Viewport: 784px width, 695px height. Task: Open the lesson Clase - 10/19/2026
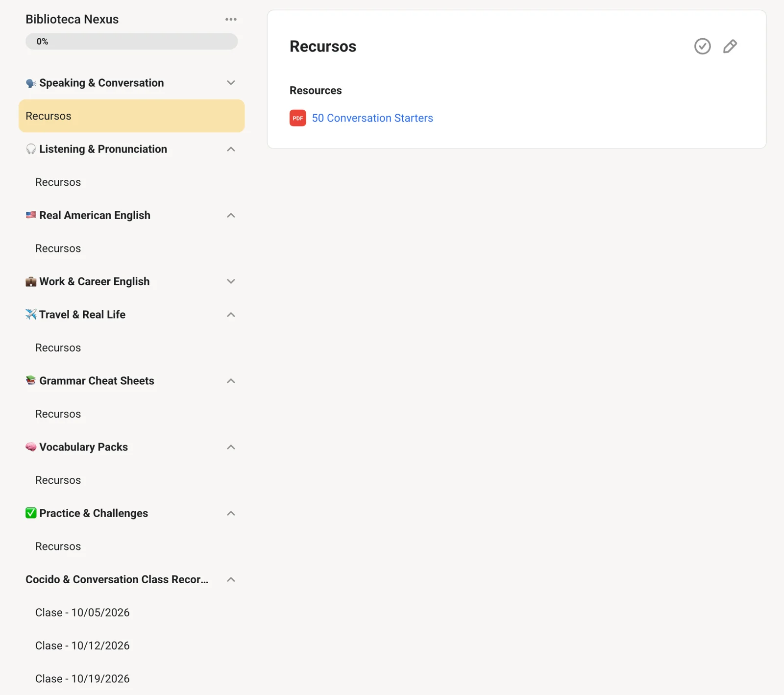[x=82, y=679]
